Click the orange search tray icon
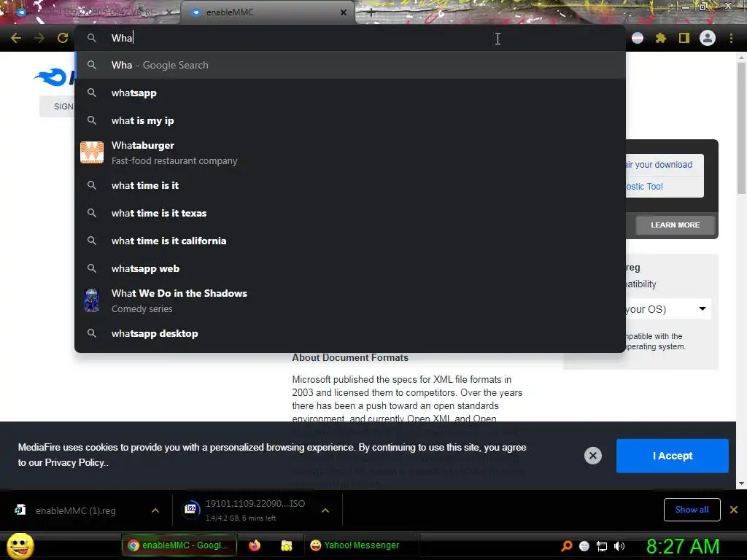Viewport: 747px width, 560px height. pos(566,545)
